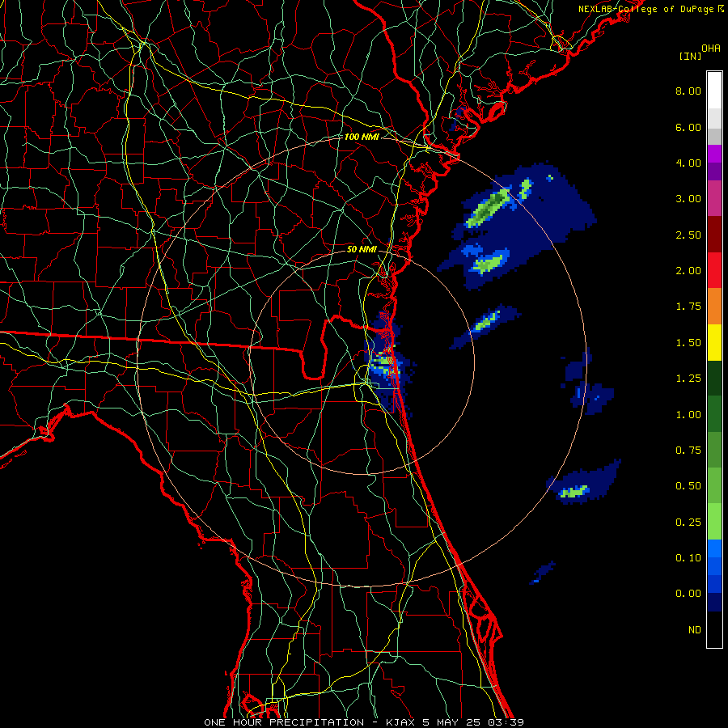Click the 1.50 legend value
Viewport: 728px width, 728px height.
[x=688, y=343]
